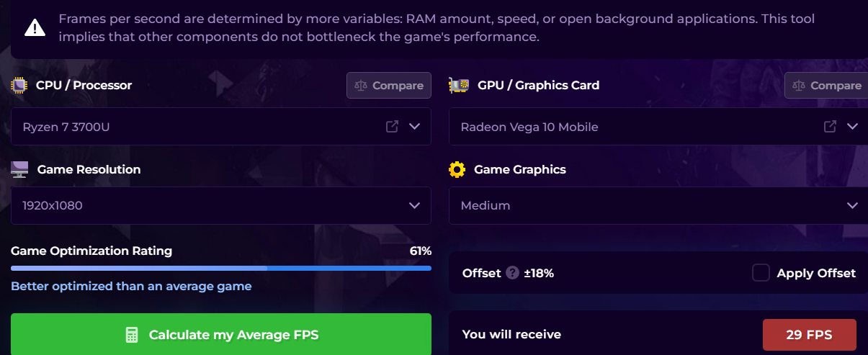The image size is (868, 355).
Task: Click the GPU graphics card icon
Action: coord(458,85)
